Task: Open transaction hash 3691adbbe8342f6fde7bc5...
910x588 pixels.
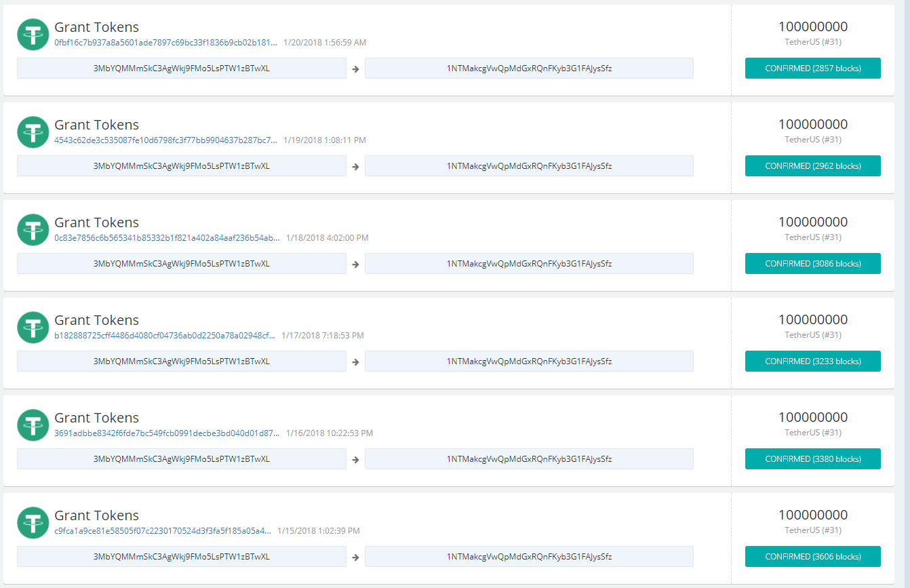Action: point(167,433)
